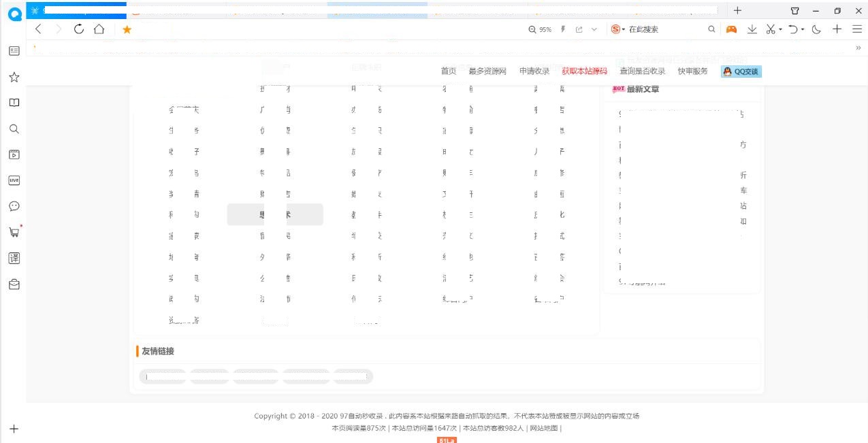Select the 首页 navigation item

448,71
